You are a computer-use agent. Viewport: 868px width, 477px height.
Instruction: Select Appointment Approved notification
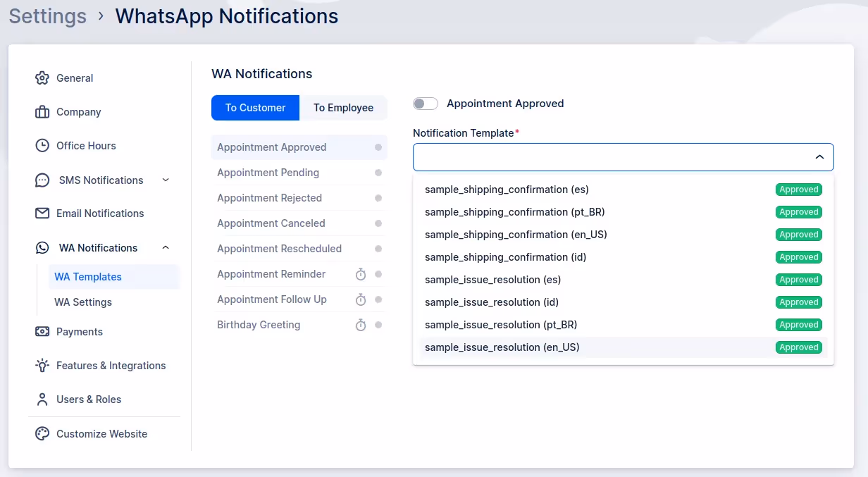[x=299, y=147]
